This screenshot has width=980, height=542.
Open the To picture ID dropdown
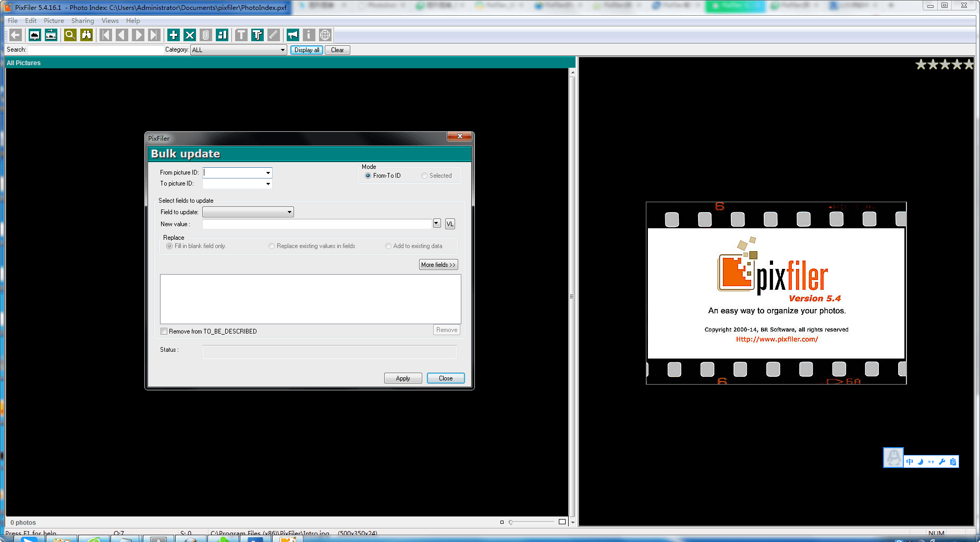coord(268,183)
